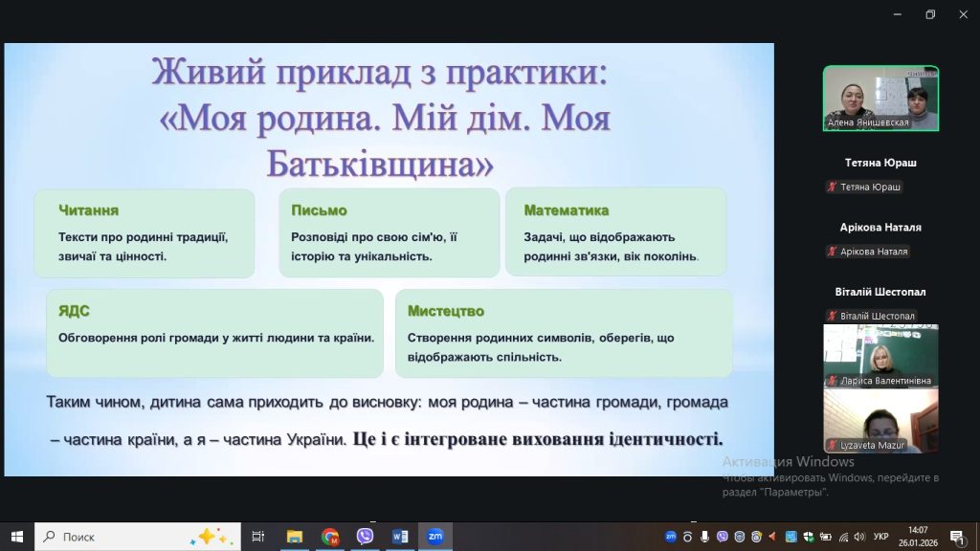Open Microsoft Word from the taskbar
Screen dimensions: 980x551
(x=400, y=537)
